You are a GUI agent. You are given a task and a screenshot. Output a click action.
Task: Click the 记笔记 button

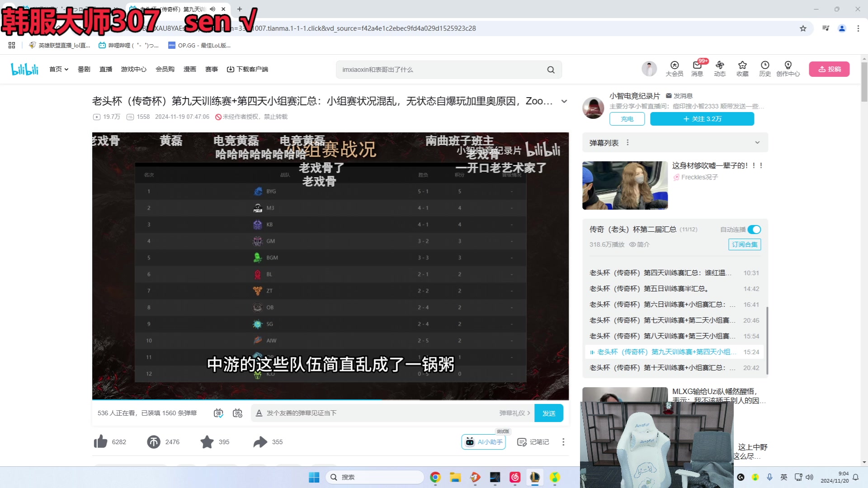pos(533,442)
